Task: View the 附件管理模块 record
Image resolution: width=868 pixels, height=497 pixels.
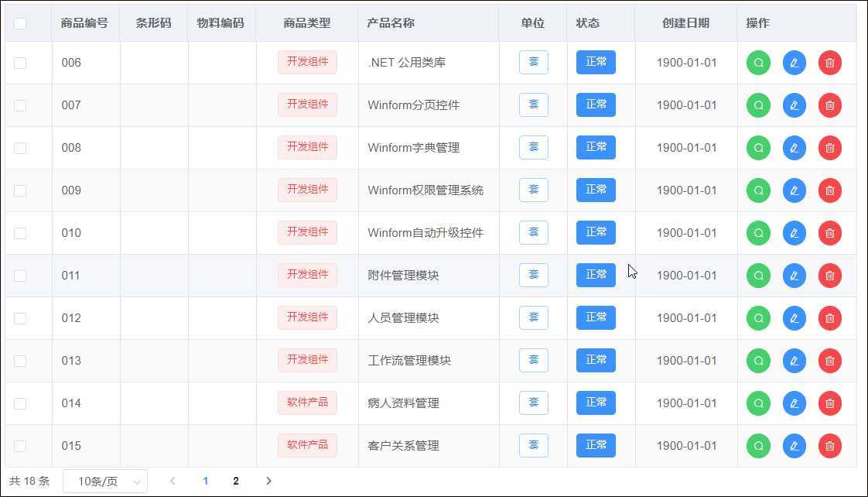Action: pyautogui.click(x=757, y=275)
